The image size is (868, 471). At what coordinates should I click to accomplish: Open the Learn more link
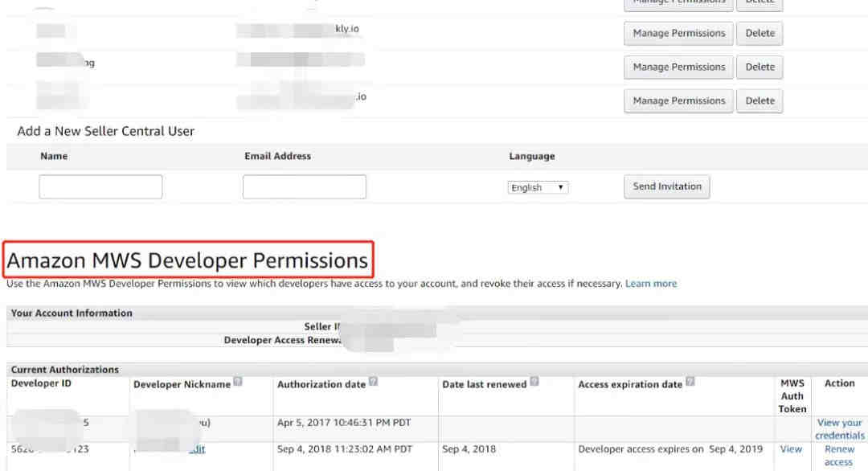[651, 284]
